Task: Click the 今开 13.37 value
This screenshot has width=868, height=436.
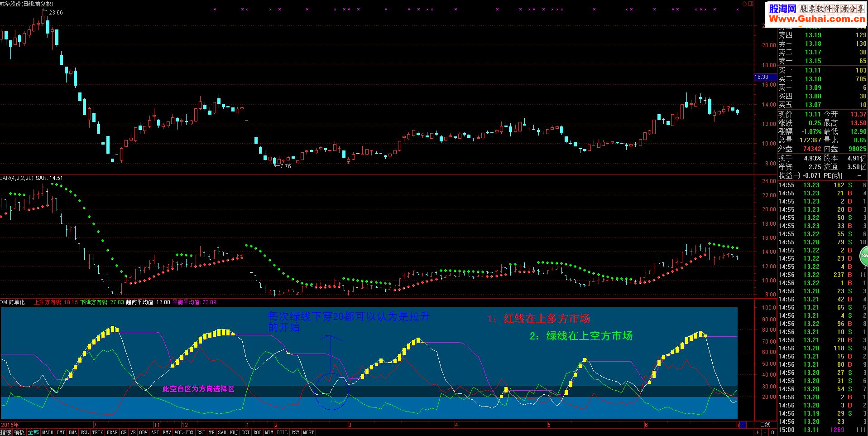Action: [x=858, y=114]
